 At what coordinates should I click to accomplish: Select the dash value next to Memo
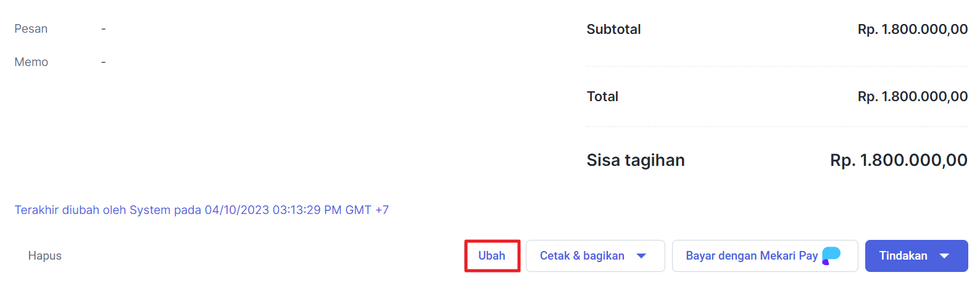point(104,62)
